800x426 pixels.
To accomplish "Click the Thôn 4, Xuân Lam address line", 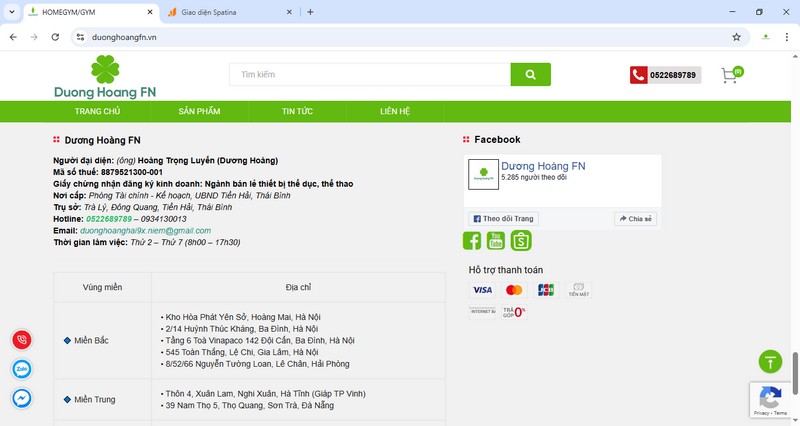I will (265, 393).
